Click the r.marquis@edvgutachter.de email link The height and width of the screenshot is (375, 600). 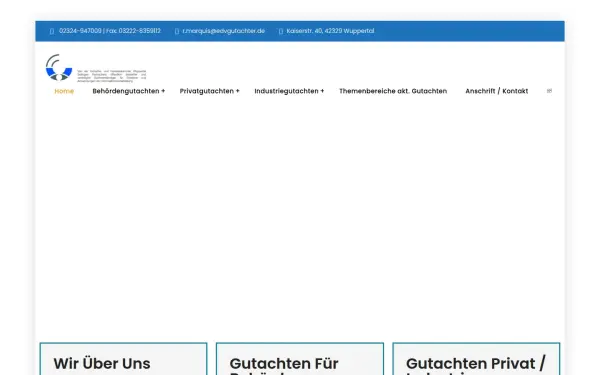(x=224, y=31)
